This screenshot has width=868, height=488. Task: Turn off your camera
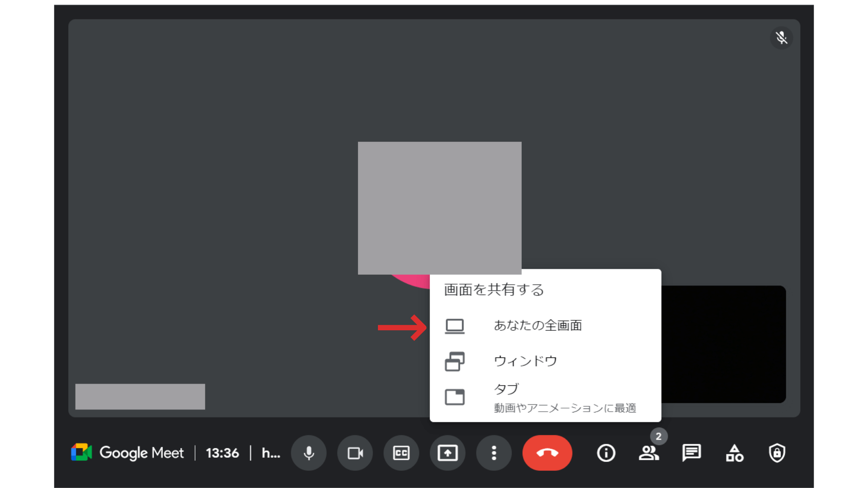click(355, 453)
